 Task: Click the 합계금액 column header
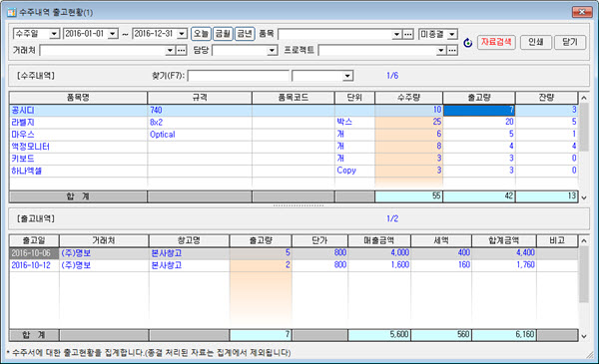(504, 240)
